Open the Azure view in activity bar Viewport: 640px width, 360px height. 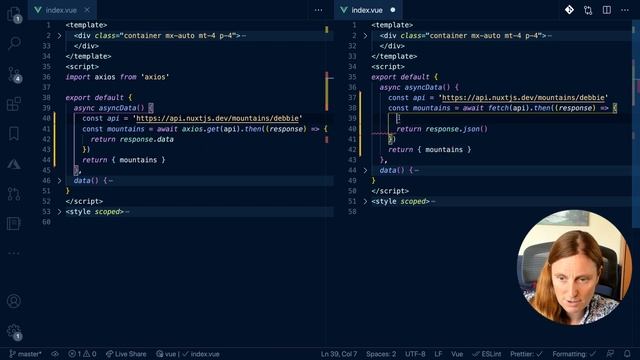point(14,164)
